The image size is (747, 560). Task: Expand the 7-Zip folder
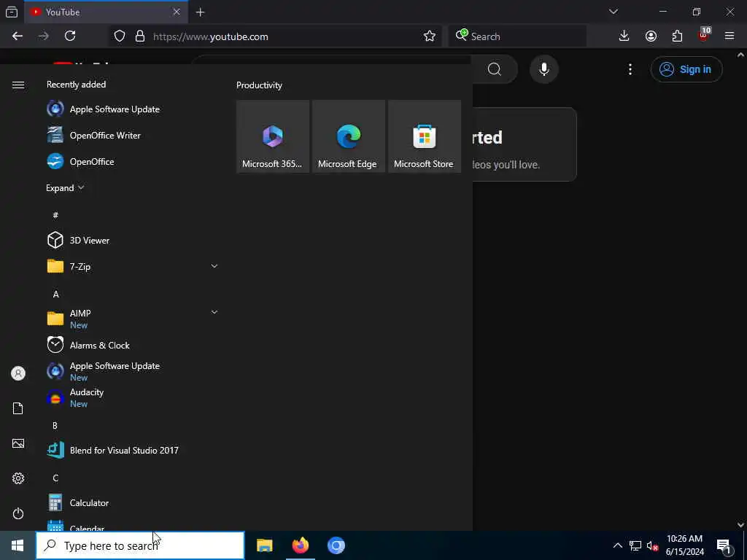[x=132, y=266]
